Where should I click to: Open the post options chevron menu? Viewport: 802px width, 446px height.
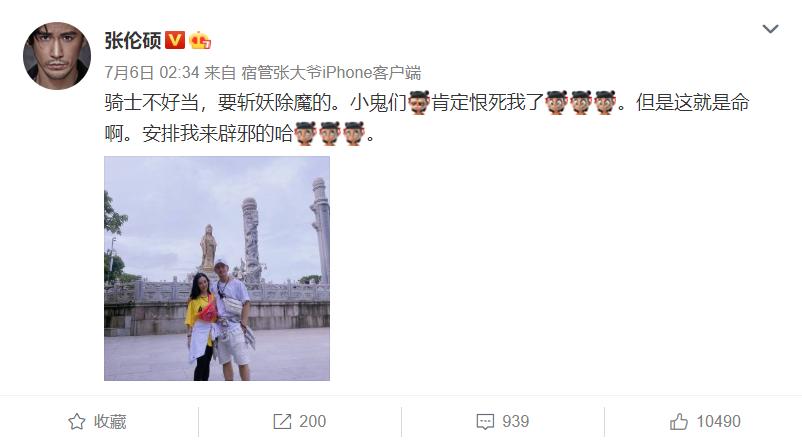(770, 29)
